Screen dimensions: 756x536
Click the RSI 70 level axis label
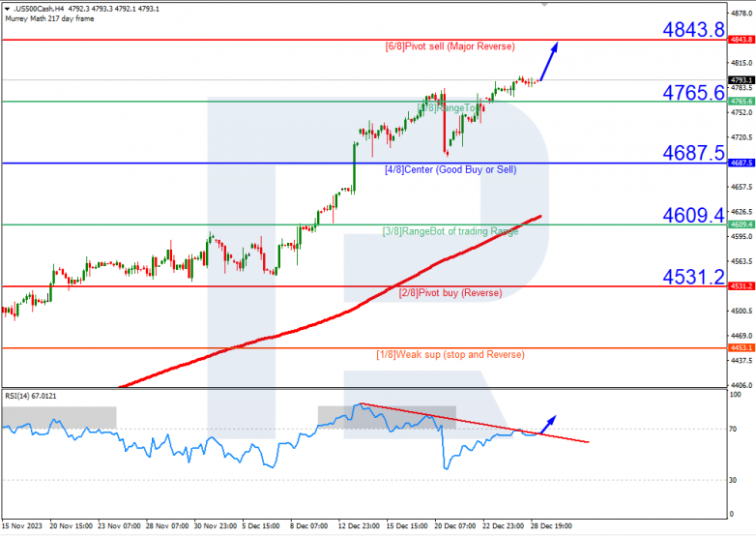[733, 429]
